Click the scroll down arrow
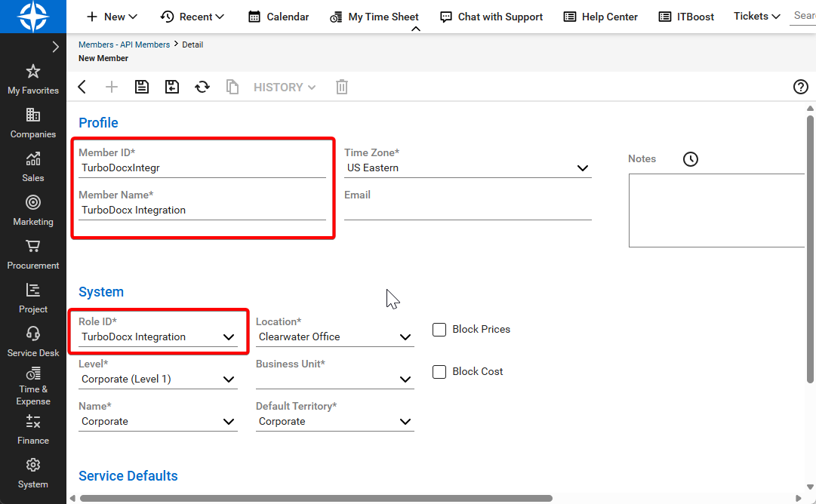The height and width of the screenshot is (504, 816). pyautogui.click(x=810, y=487)
